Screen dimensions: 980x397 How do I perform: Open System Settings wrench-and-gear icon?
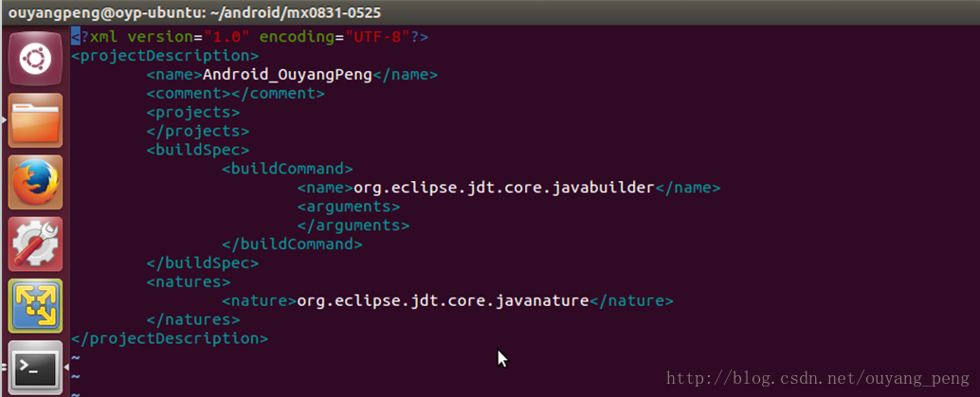tap(35, 244)
